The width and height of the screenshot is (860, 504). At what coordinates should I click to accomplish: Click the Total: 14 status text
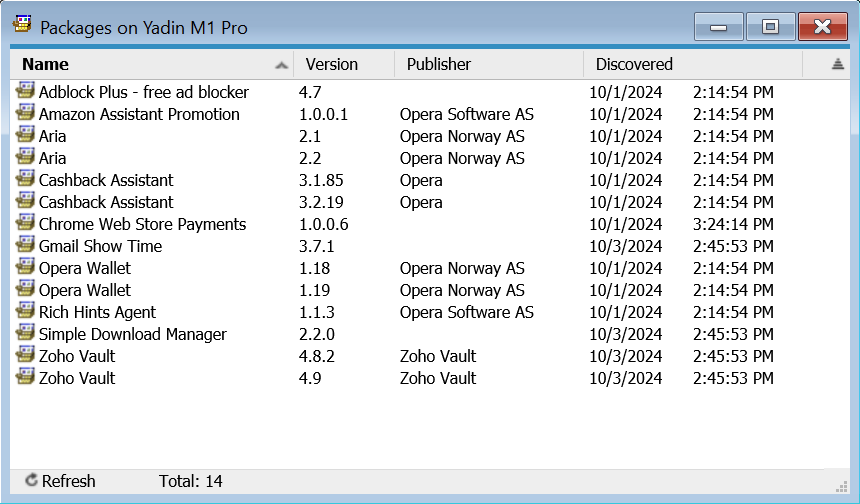tap(191, 481)
